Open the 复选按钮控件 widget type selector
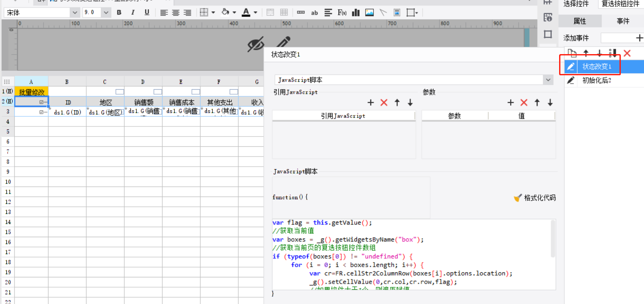The height and width of the screenshot is (304, 644). coord(621,4)
